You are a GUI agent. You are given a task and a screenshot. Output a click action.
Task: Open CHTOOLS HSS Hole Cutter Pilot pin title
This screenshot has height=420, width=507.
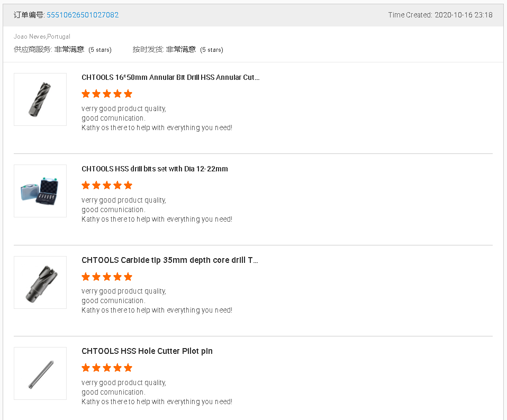click(147, 351)
